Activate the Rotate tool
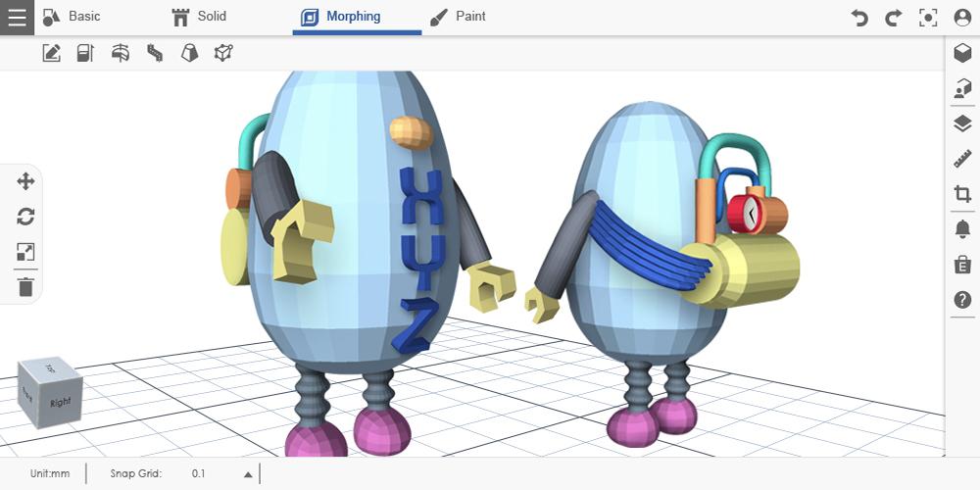The height and width of the screenshot is (490, 980). (25, 217)
